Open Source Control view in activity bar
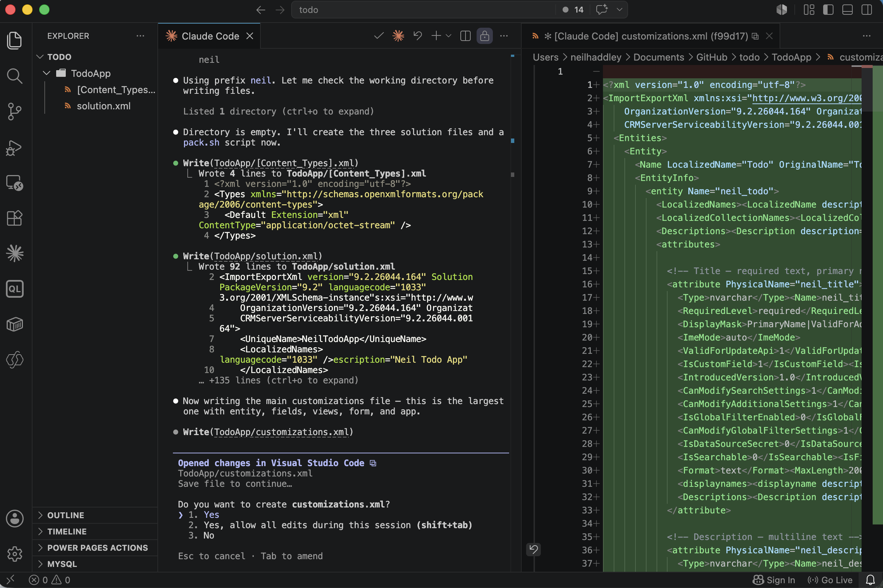The height and width of the screenshot is (588, 883). [x=15, y=112]
